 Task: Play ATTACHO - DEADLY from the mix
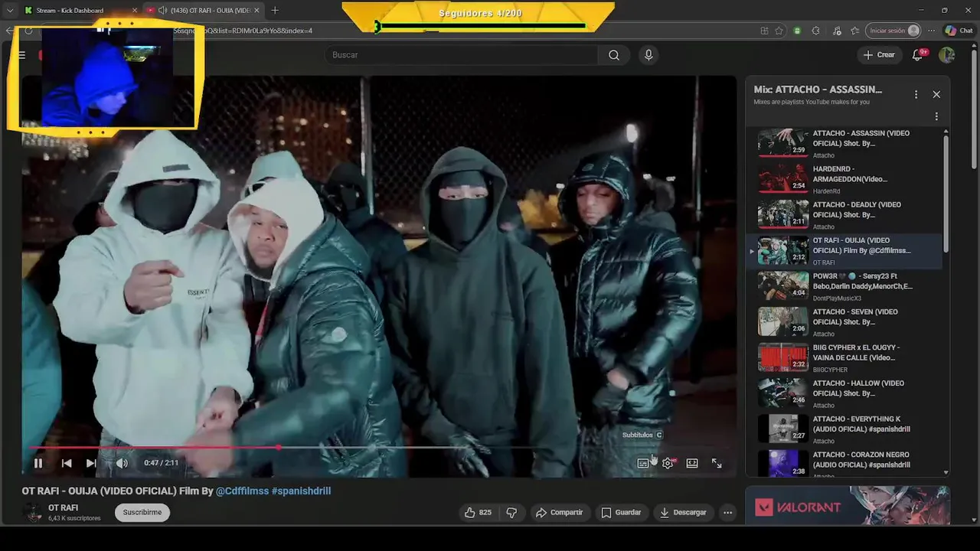[845, 215]
